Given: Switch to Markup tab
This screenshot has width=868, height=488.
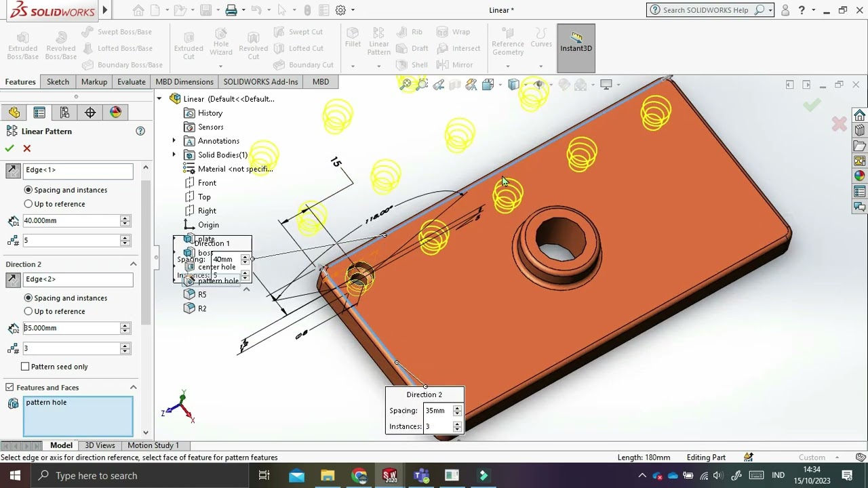Looking at the screenshot, I should tap(94, 81).
